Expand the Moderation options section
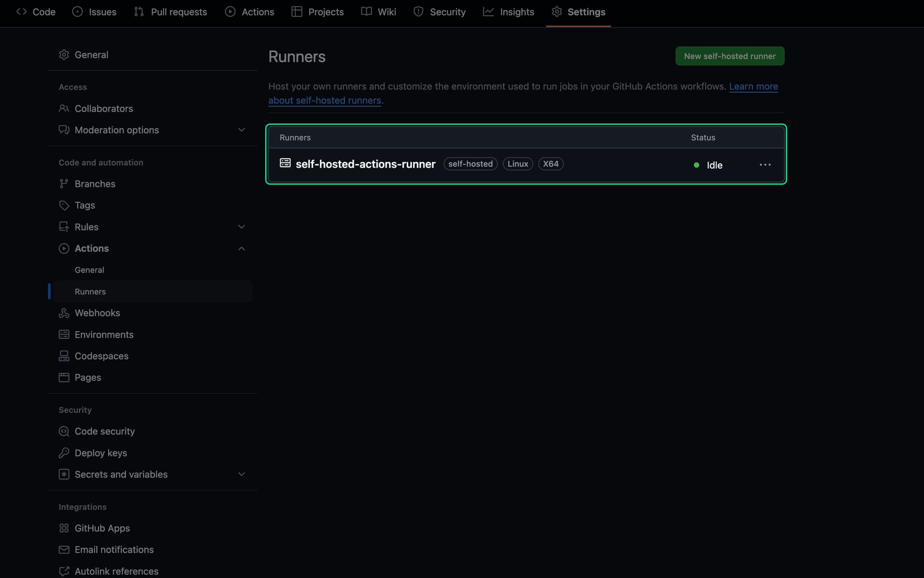 coord(241,130)
